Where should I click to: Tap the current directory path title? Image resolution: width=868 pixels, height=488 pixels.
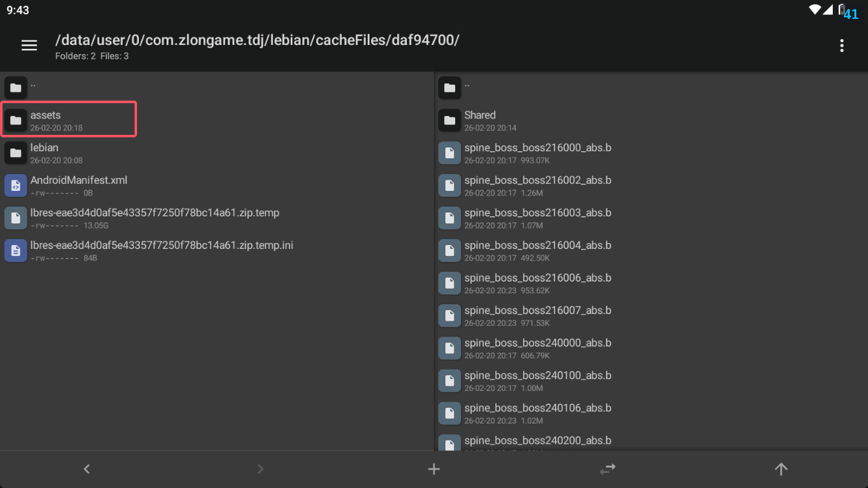click(258, 40)
